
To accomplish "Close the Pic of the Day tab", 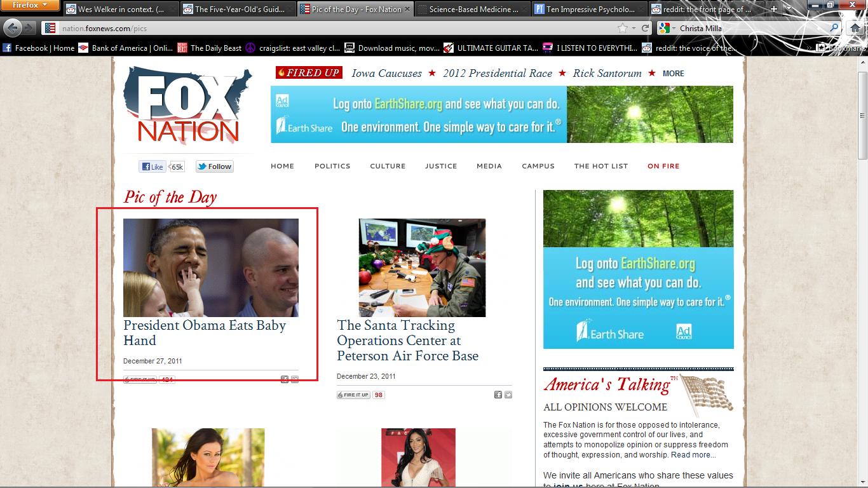I will tap(407, 10).
